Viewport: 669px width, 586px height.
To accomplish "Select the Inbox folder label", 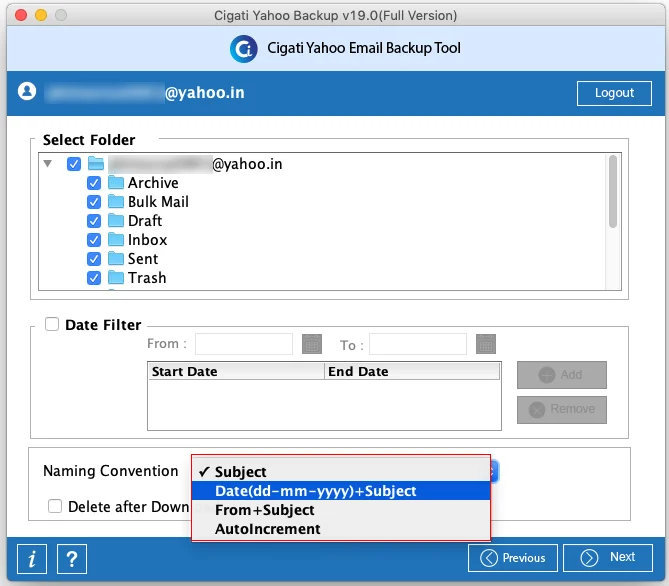I will [x=148, y=239].
